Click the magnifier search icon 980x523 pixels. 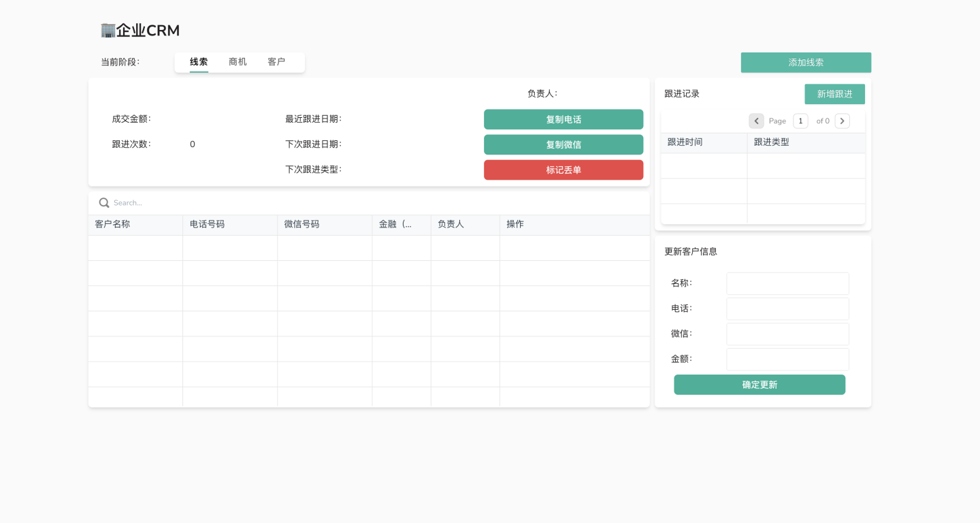pyautogui.click(x=104, y=203)
